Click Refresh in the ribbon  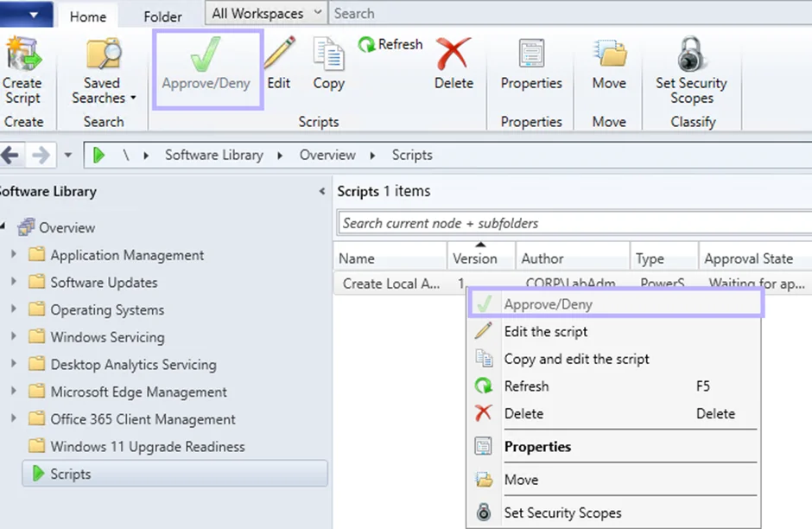tap(390, 45)
